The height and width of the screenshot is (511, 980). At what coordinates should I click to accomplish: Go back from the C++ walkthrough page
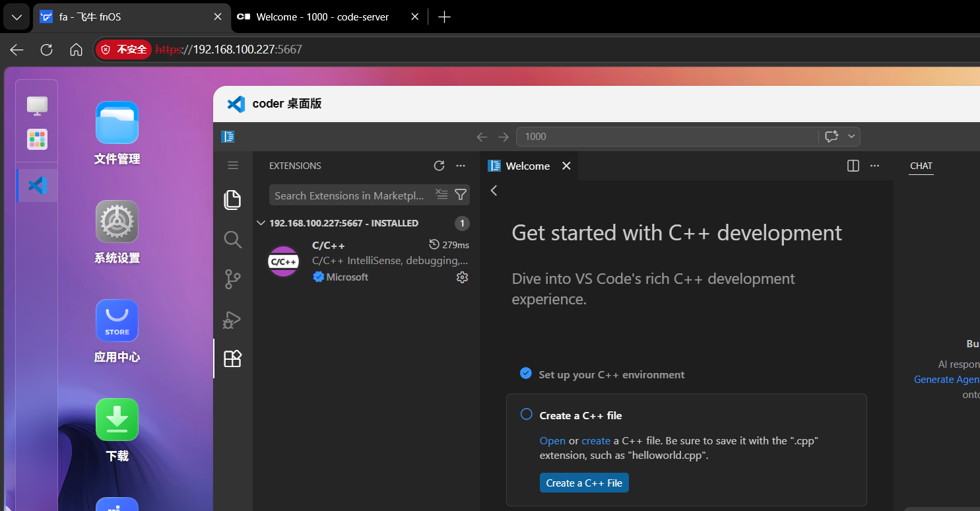[494, 190]
